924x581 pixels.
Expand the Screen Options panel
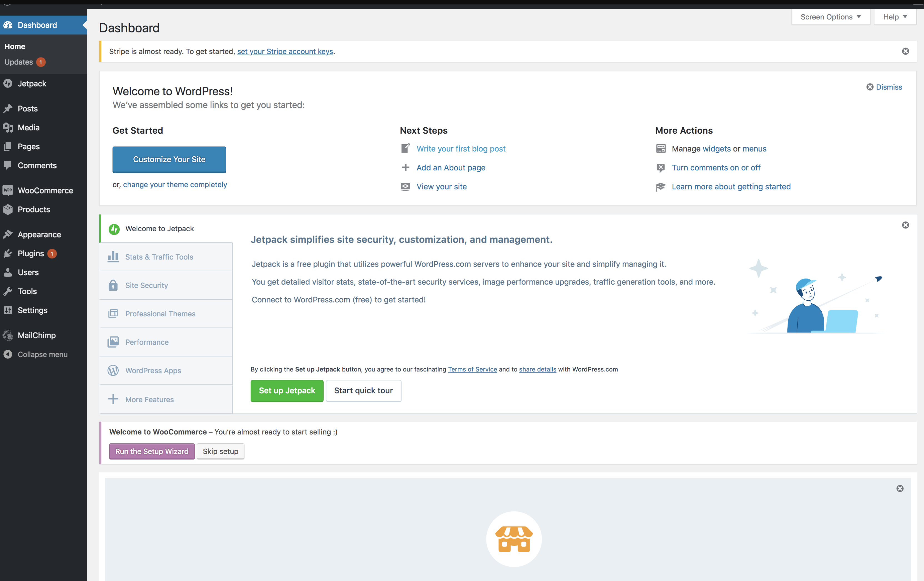click(x=830, y=16)
